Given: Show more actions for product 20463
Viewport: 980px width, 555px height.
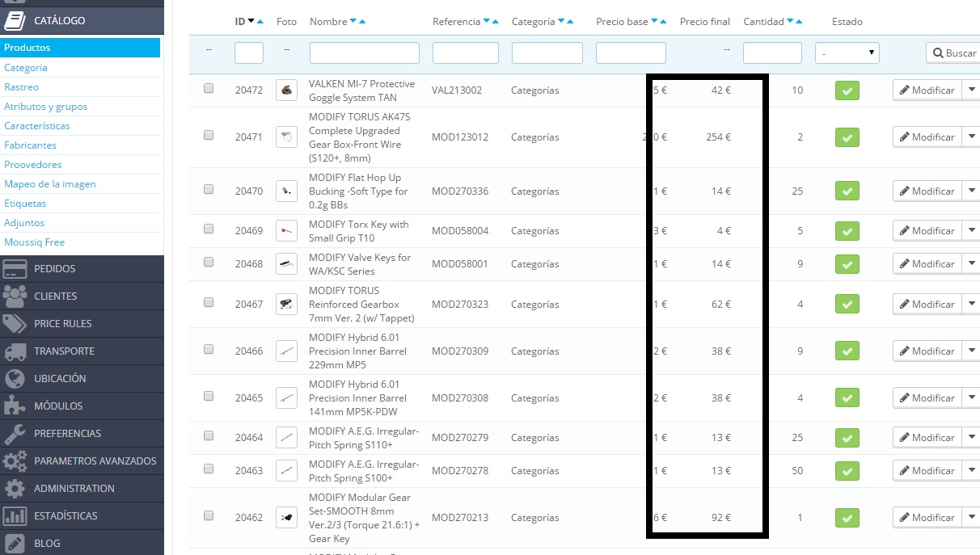Looking at the screenshot, I should click(971, 471).
